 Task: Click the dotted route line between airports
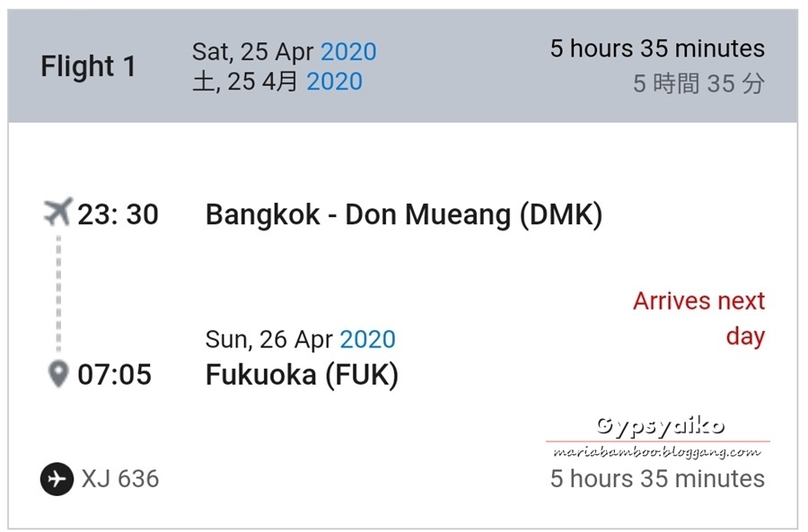click(58, 293)
